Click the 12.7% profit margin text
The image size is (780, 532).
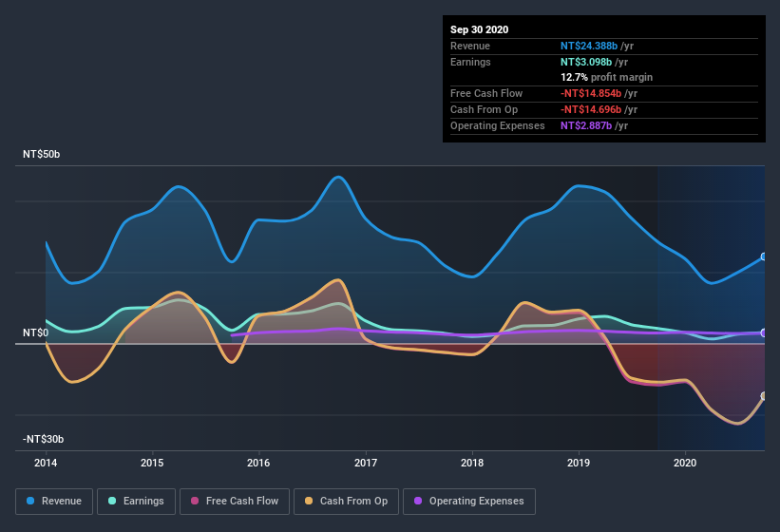tap(606, 77)
